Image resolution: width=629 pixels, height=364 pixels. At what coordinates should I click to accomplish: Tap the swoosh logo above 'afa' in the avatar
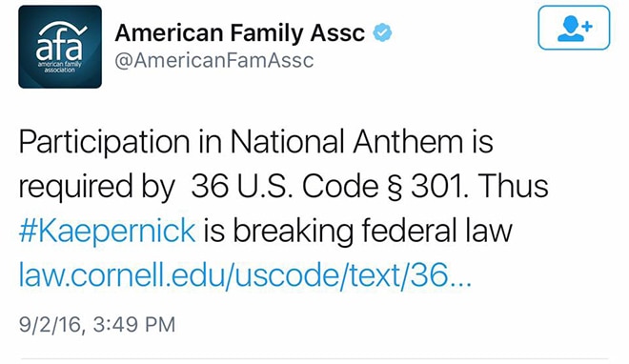tap(64, 30)
